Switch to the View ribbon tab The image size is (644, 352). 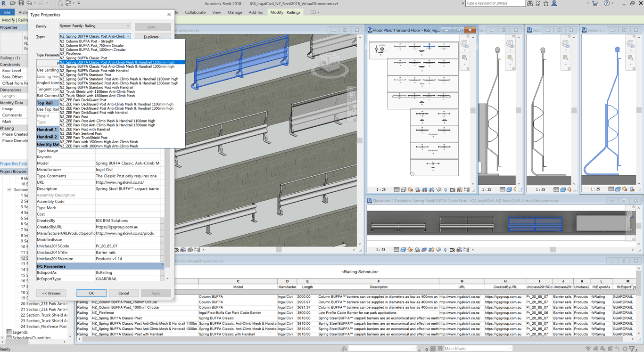coord(216,12)
